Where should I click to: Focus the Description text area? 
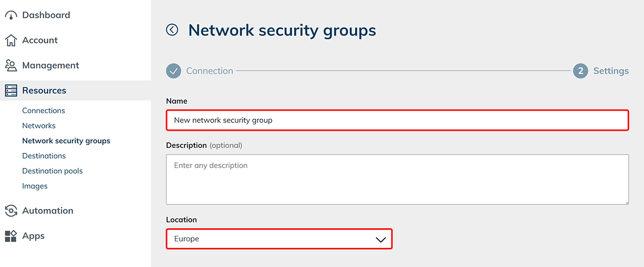click(397, 180)
